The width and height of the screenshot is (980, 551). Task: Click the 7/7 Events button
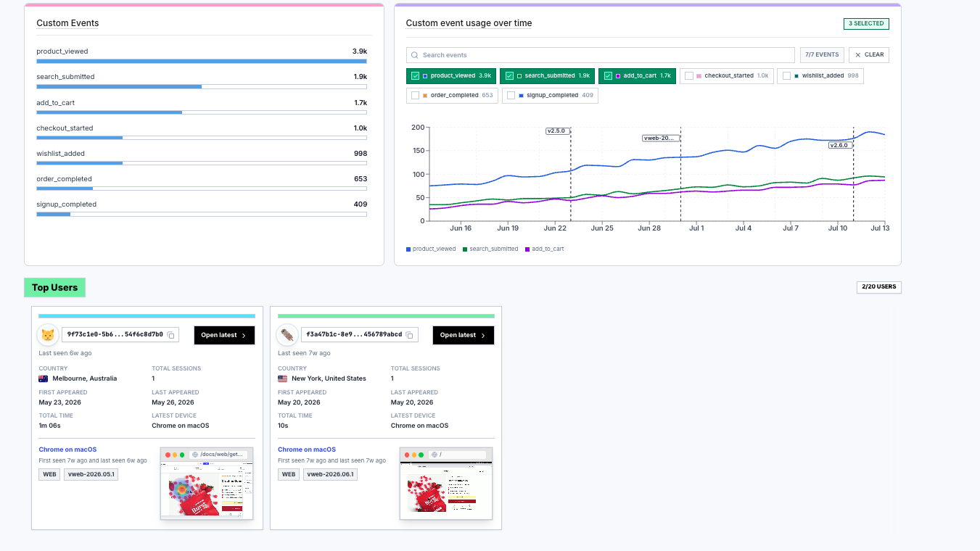tap(822, 55)
